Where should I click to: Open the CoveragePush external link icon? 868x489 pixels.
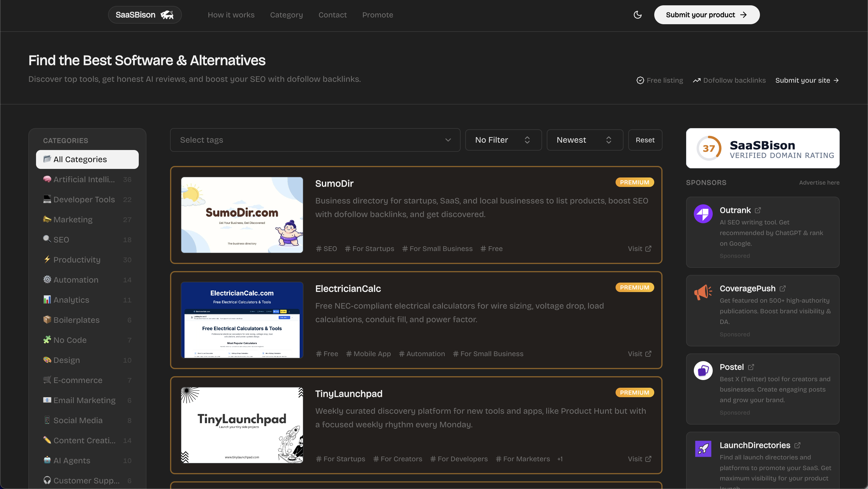pos(783,288)
